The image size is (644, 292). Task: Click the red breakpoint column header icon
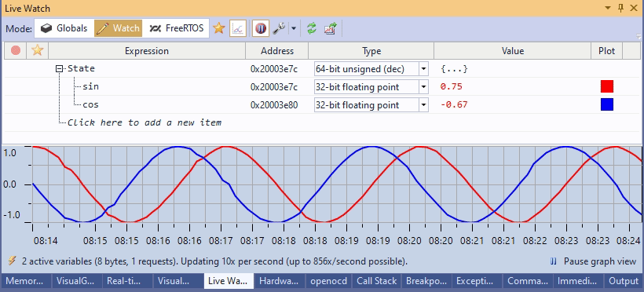click(16, 51)
